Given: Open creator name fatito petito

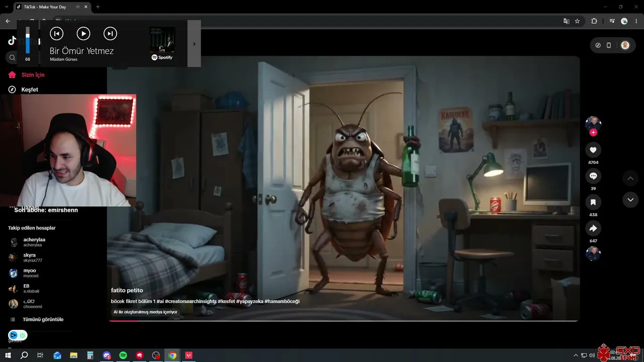Looking at the screenshot, I should click(x=127, y=290).
